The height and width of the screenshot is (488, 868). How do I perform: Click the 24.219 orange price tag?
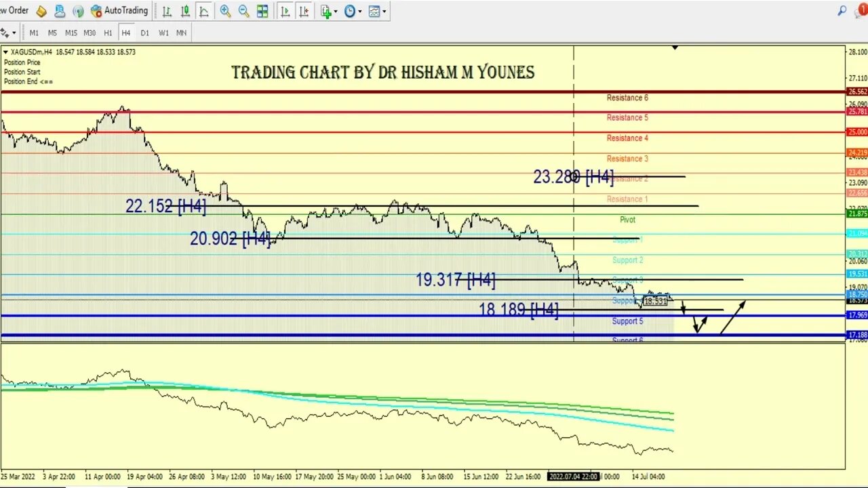point(857,153)
